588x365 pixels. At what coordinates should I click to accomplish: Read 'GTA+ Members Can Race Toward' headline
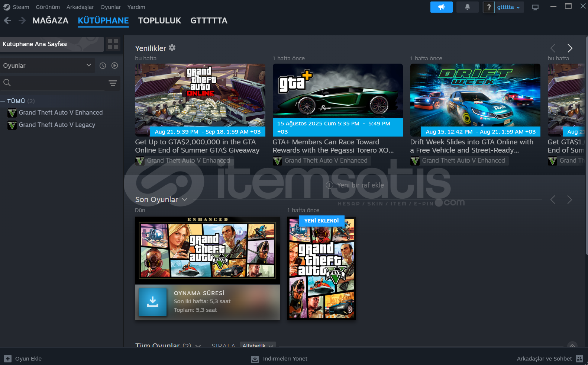coord(333,146)
